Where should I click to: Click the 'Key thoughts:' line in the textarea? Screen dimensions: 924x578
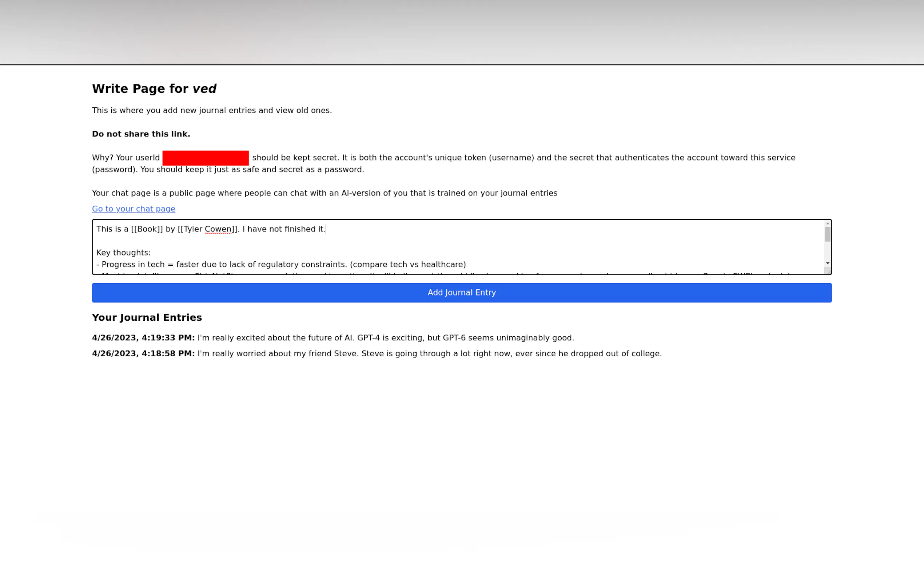point(123,253)
